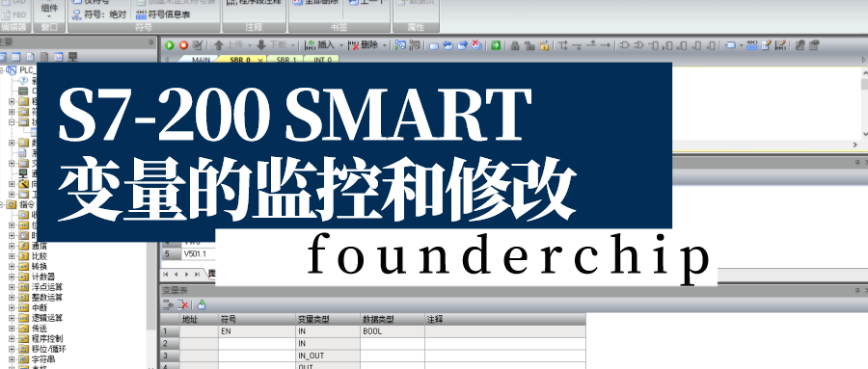The height and width of the screenshot is (369, 868).
Task: Expand the 程序控制 instruction folder
Action: click(x=12, y=338)
